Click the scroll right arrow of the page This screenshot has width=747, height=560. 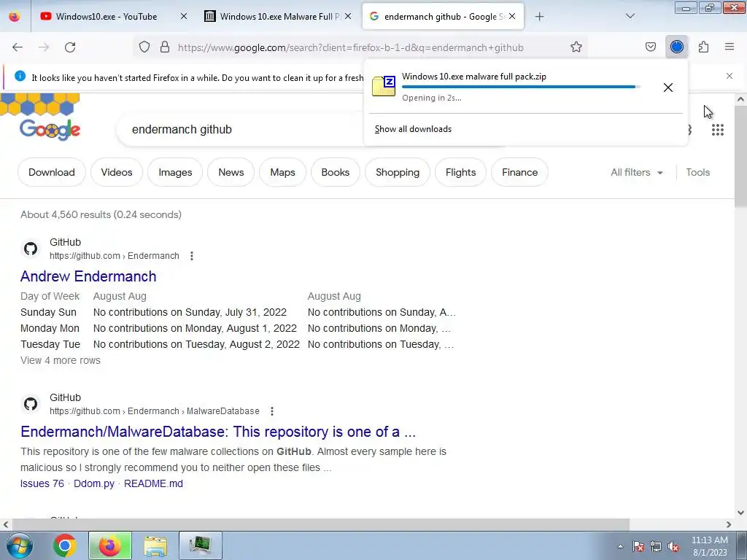click(x=729, y=524)
